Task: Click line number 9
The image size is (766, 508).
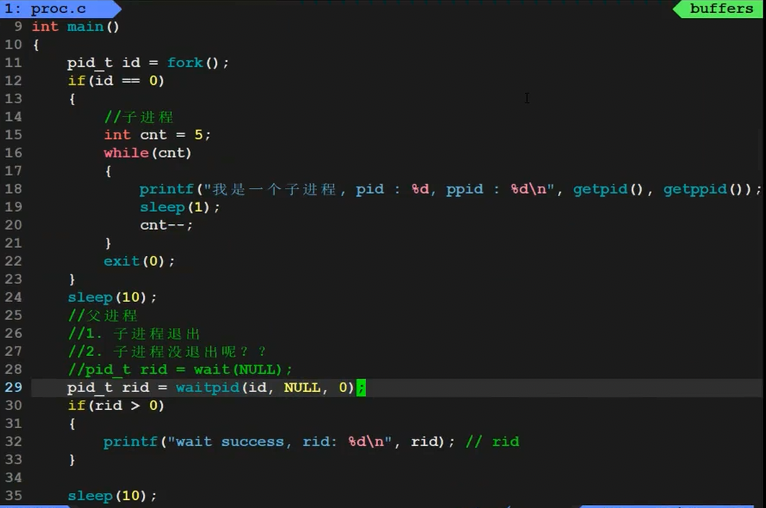Action: 18,26
